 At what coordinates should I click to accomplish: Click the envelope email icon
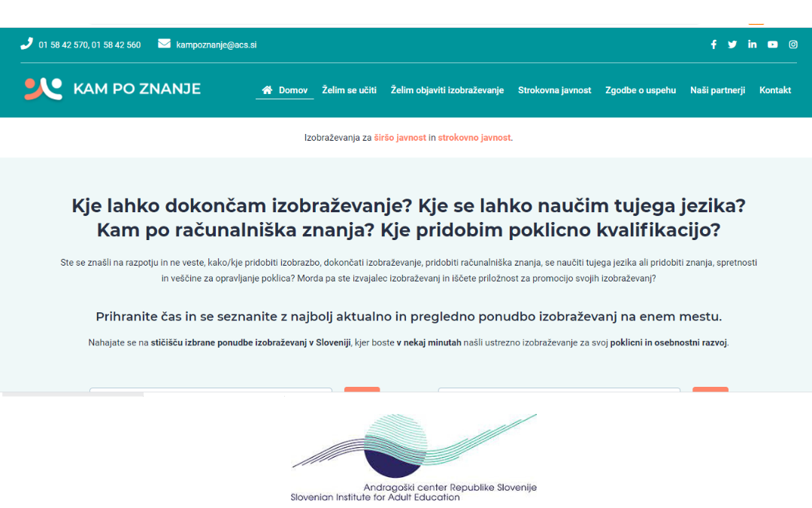(164, 44)
